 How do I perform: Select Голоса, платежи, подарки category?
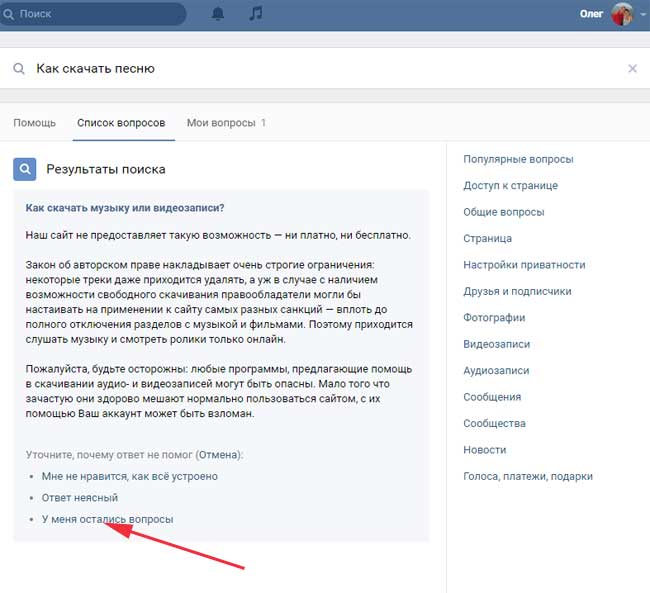pos(527,476)
